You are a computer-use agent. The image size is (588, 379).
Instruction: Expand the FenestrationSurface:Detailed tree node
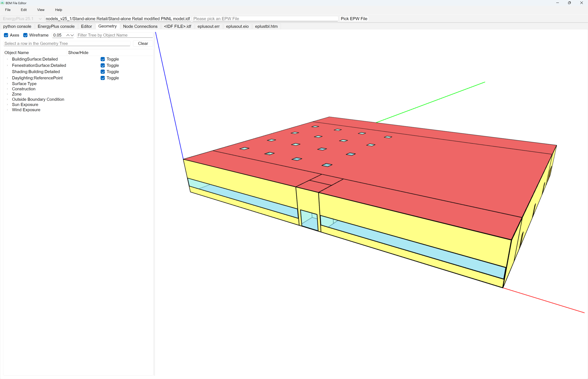coord(7,66)
